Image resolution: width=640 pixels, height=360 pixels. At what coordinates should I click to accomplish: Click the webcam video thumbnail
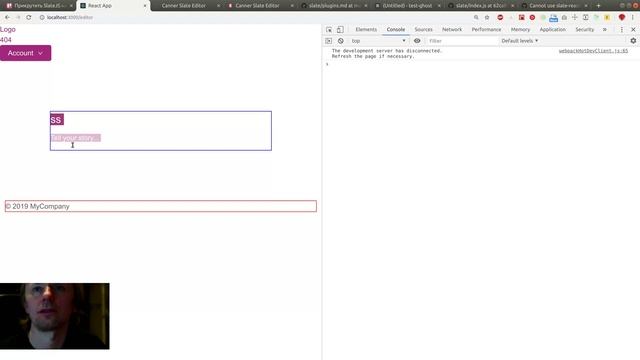tap(55, 316)
